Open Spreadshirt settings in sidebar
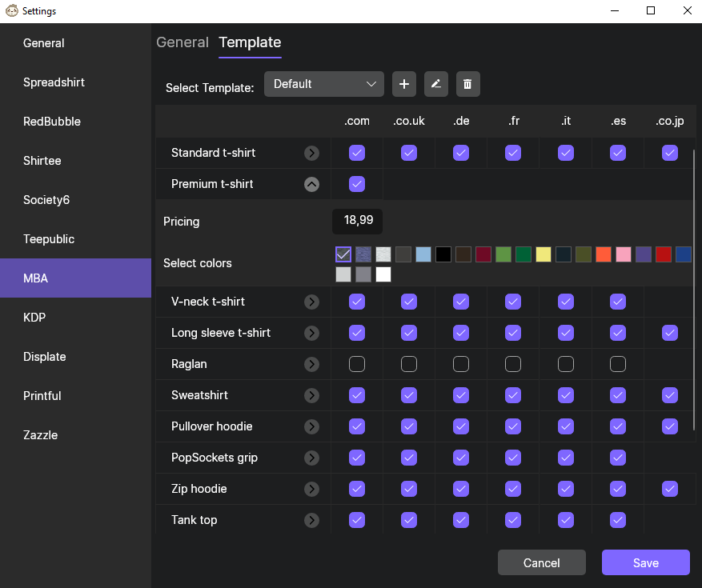This screenshot has width=702, height=588. 76,82
